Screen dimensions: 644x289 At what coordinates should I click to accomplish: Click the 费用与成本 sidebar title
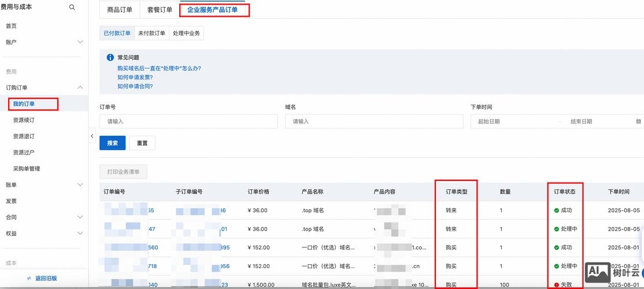[x=16, y=8]
